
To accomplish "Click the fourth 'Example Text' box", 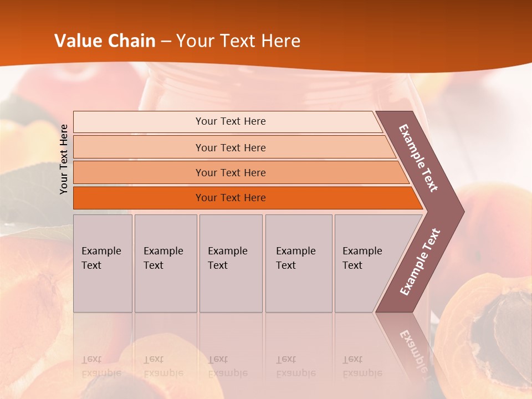I will click(299, 263).
